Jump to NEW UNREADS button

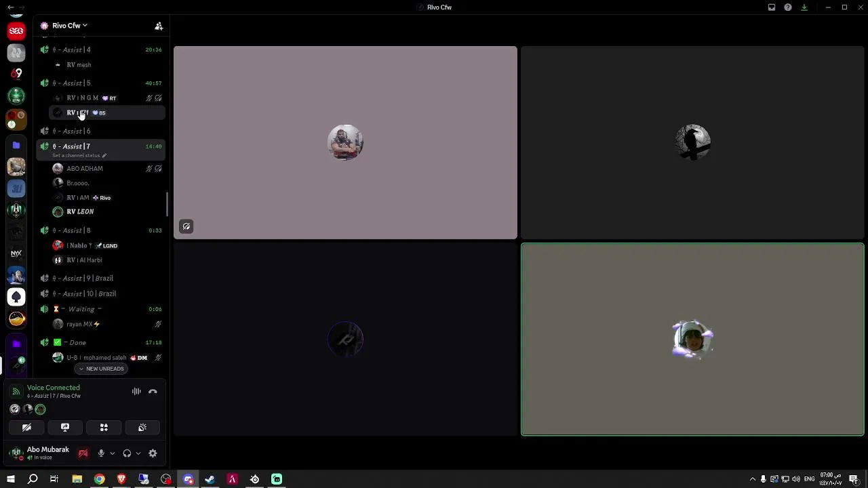coord(101,369)
